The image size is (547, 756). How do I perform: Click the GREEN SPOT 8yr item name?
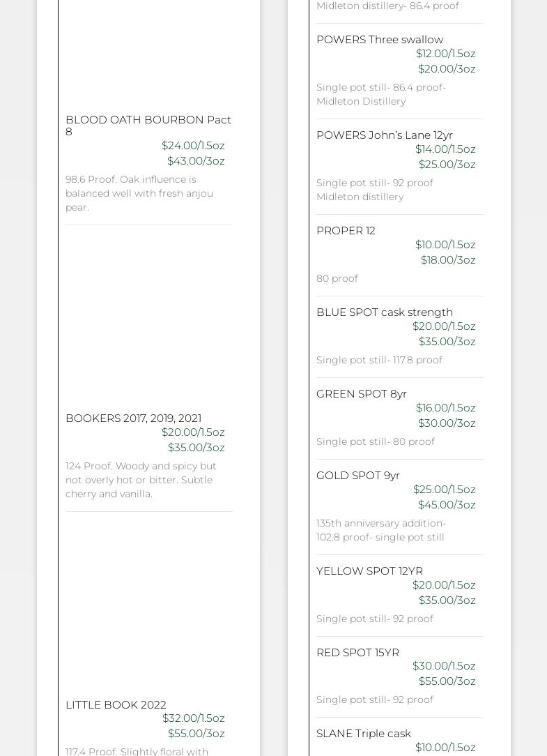[x=361, y=394]
